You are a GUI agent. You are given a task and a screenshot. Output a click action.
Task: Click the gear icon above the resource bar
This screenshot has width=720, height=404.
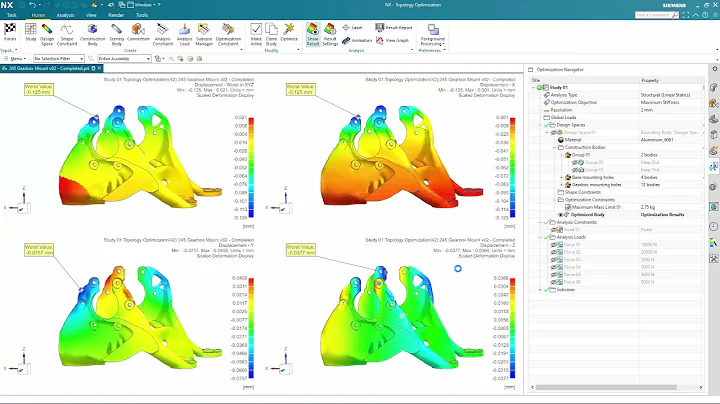pyautogui.click(x=714, y=69)
